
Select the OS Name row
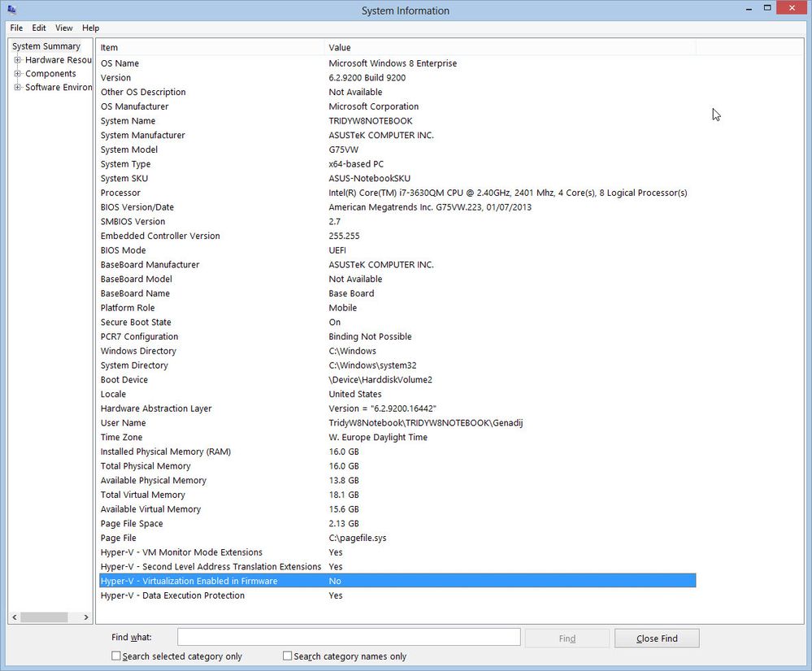[397, 63]
